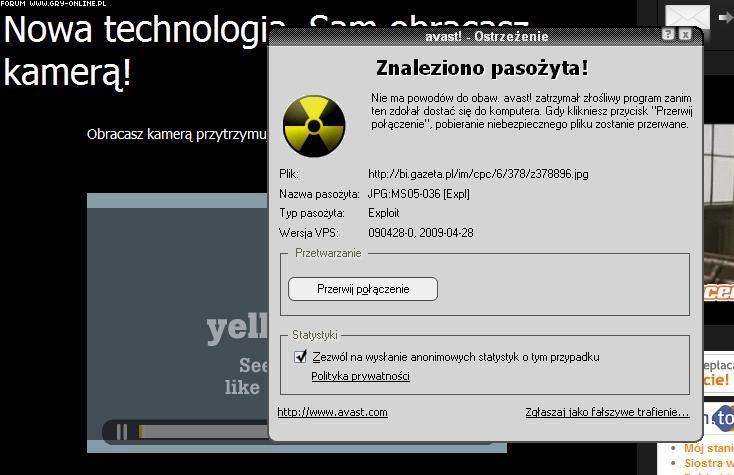Close the avast warning dialog
This screenshot has width=734, height=475.
click(685, 35)
